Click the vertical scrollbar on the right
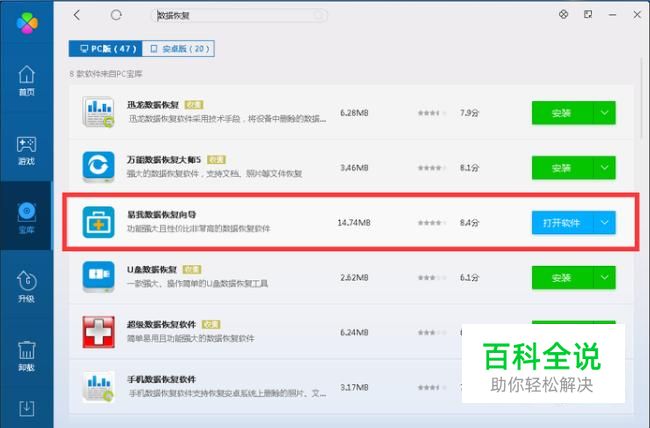This screenshot has height=428, width=650. point(642,97)
